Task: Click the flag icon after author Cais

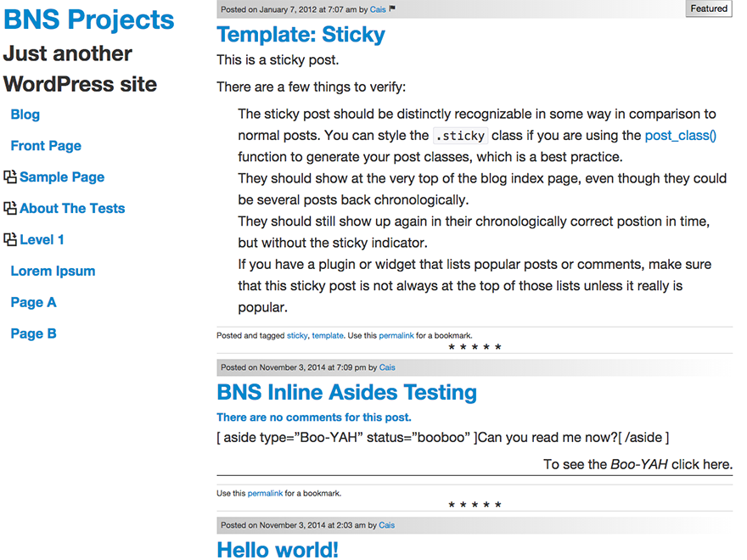Action: coord(392,9)
